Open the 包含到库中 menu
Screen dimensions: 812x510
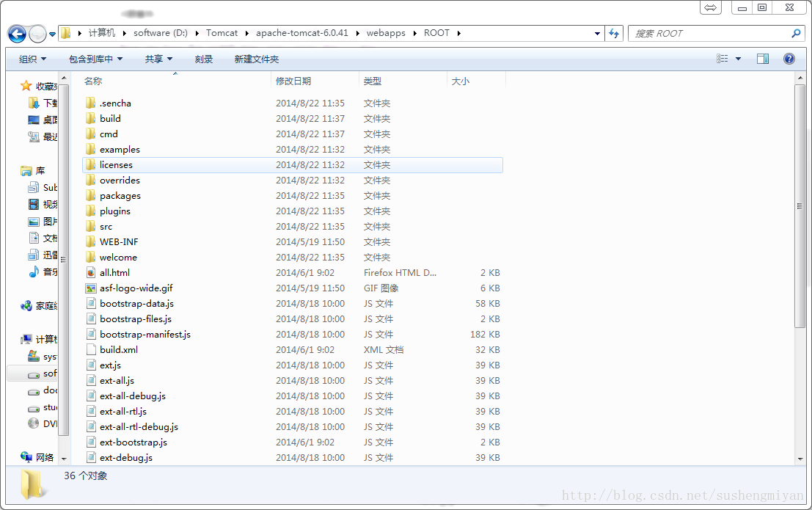96,59
